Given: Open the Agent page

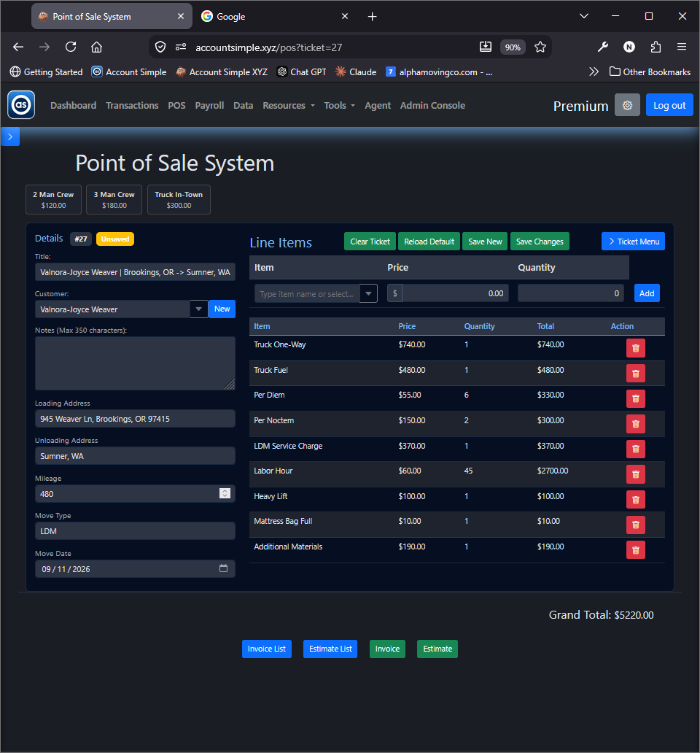Looking at the screenshot, I should click(378, 105).
